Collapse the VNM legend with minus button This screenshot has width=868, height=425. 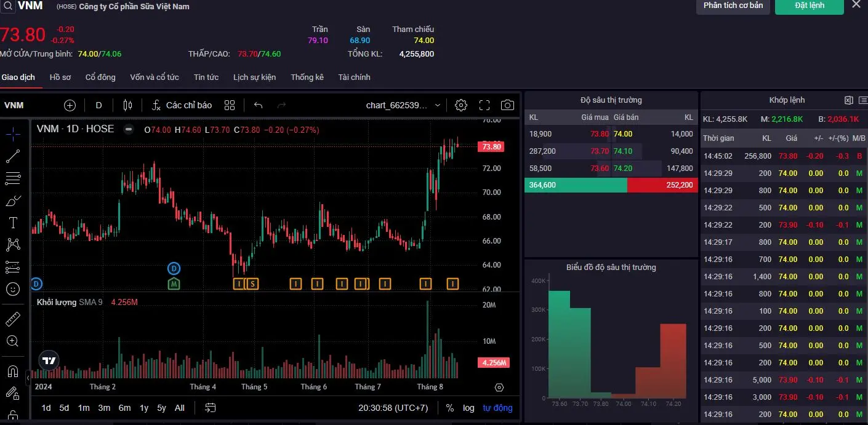coord(128,129)
